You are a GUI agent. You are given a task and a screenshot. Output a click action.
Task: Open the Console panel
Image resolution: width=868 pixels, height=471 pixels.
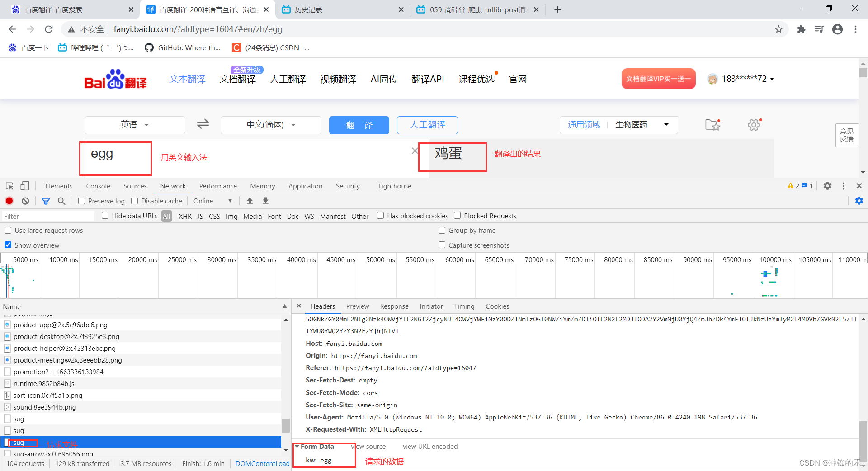click(x=98, y=186)
